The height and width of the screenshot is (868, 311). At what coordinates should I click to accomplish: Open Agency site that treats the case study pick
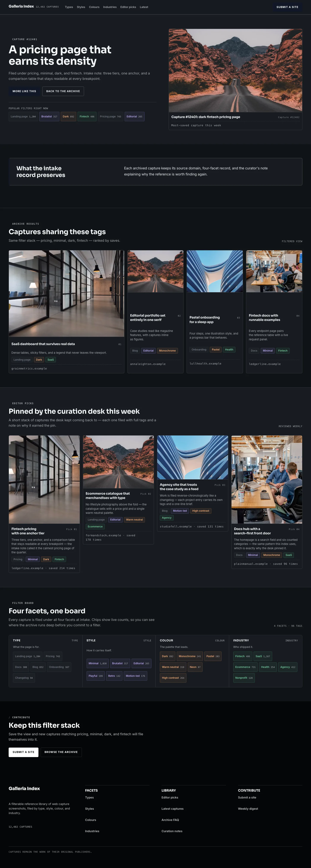pyautogui.click(x=179, y=487)
